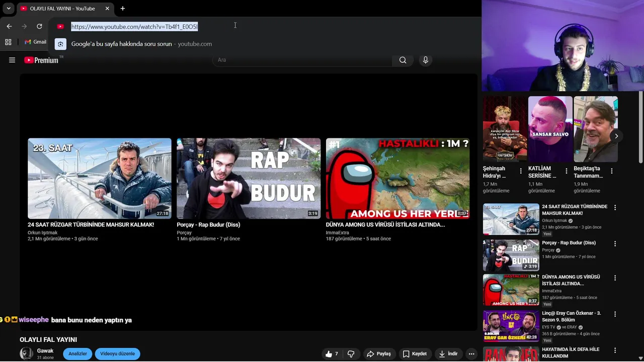Click the YouTube favicon in the address bar
644x362 pixels.
pos(60,26)
